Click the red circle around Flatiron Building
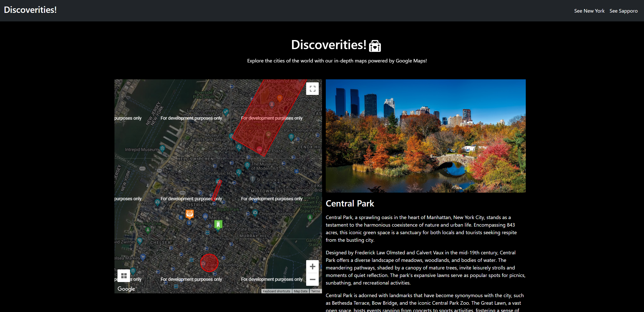The width and height of the screenshot is (644, 312). 209,263
